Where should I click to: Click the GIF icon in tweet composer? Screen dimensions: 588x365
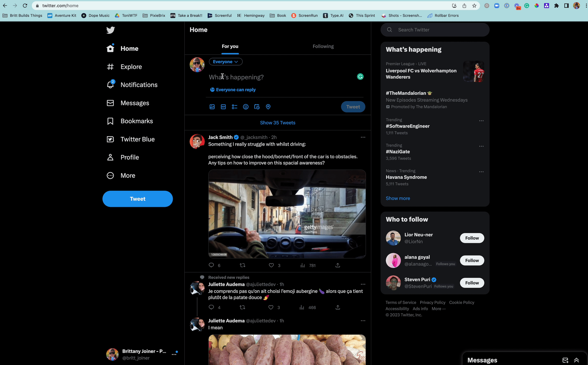(223, 106)
